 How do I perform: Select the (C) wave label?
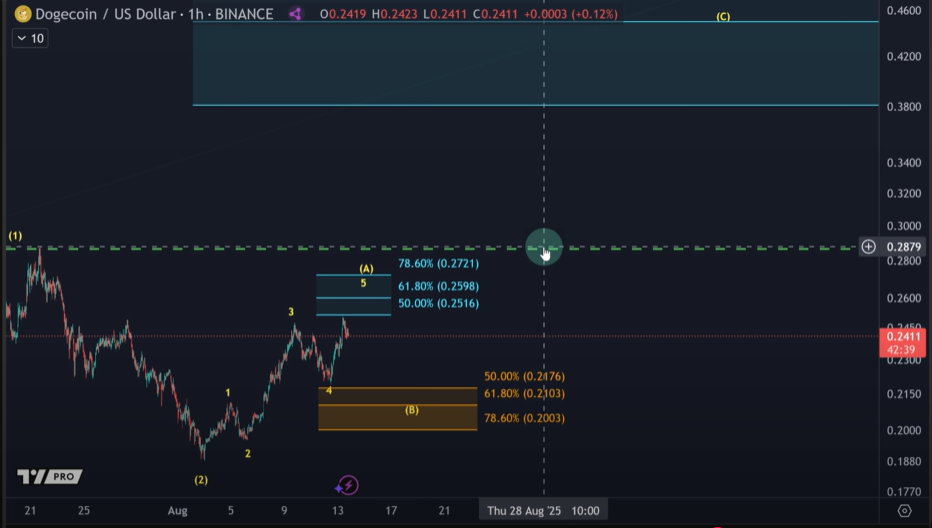click(723, 17)
